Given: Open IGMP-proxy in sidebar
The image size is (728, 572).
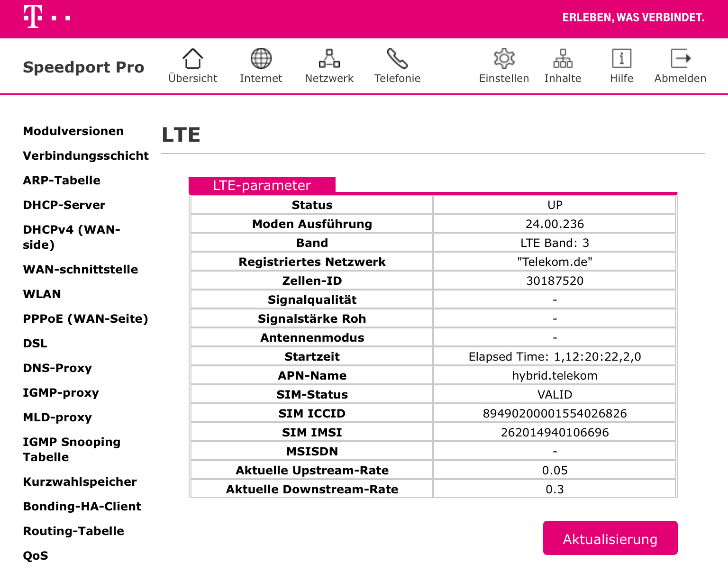Looking at the screenshot, I should coord(61,393).
